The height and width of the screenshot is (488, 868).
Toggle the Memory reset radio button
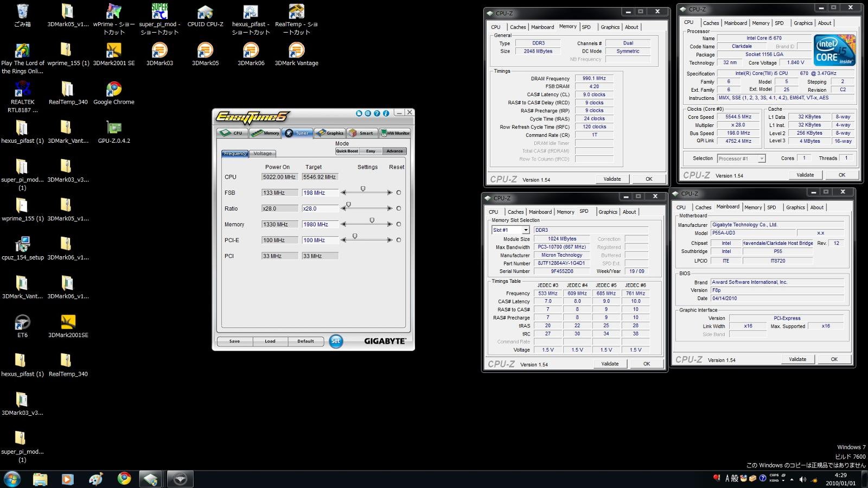click(x=399, y=224)
